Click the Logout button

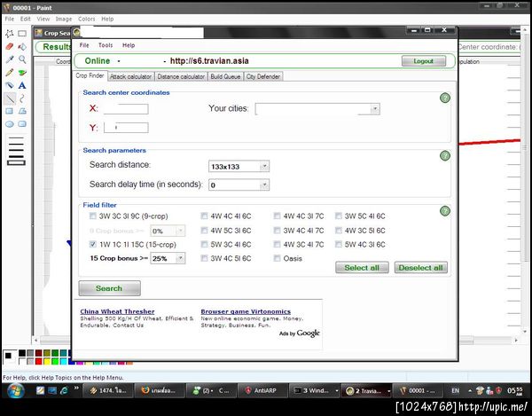tap(424, 61)
